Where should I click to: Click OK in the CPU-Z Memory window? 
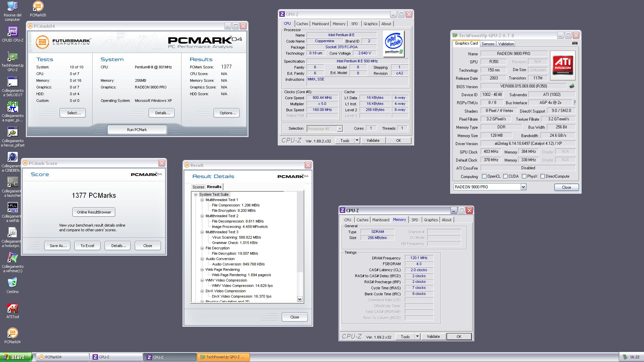[x=459, y=337]
